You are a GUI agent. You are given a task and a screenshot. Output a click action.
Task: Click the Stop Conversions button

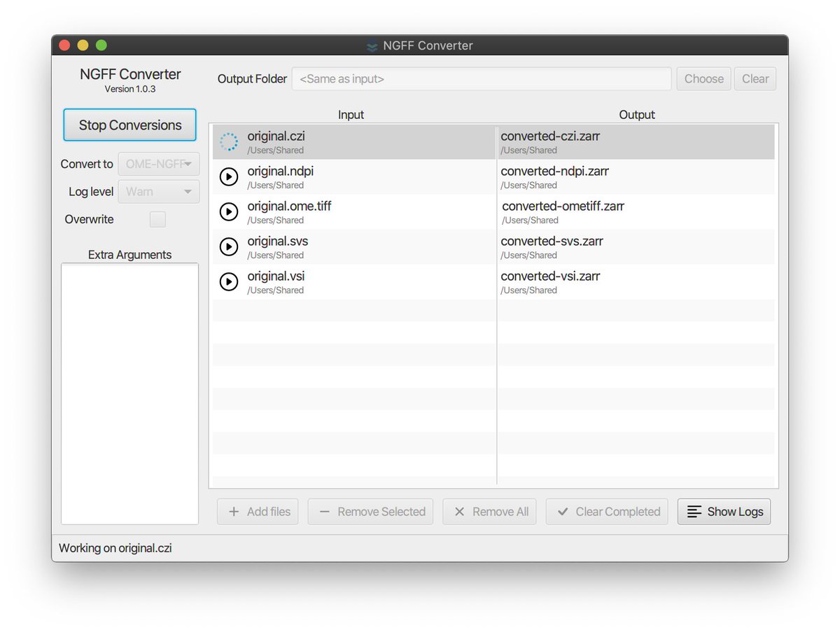tap(130, 125)
